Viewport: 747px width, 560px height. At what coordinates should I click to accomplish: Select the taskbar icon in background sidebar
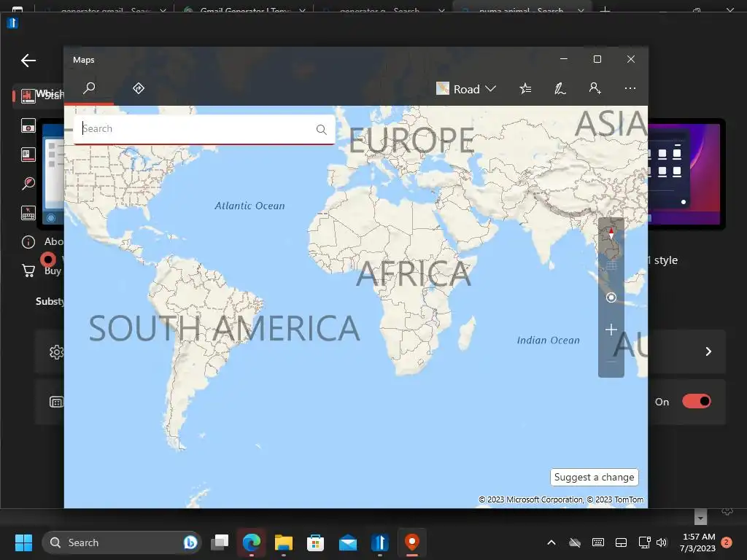[x=28, y=155]
